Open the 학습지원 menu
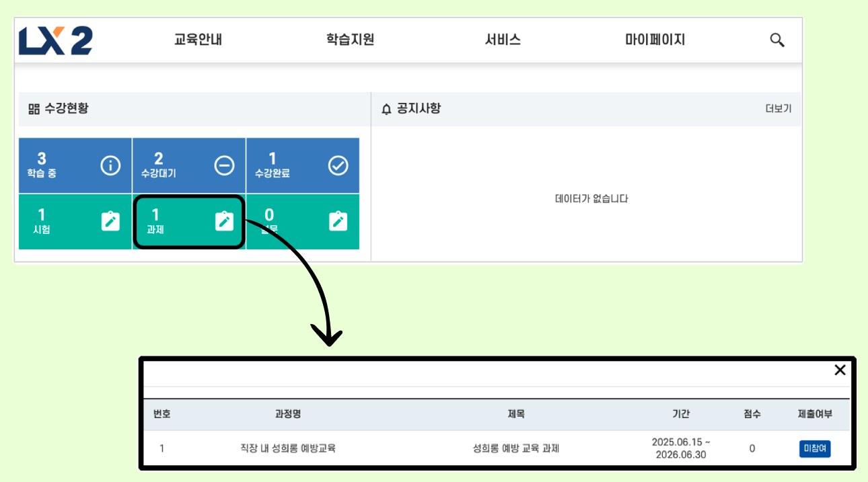 349,40
